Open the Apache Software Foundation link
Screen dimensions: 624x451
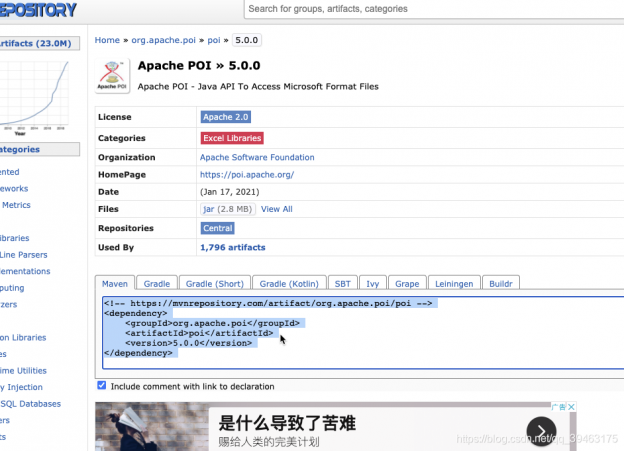pyautogui.click(x=257, y=157)
